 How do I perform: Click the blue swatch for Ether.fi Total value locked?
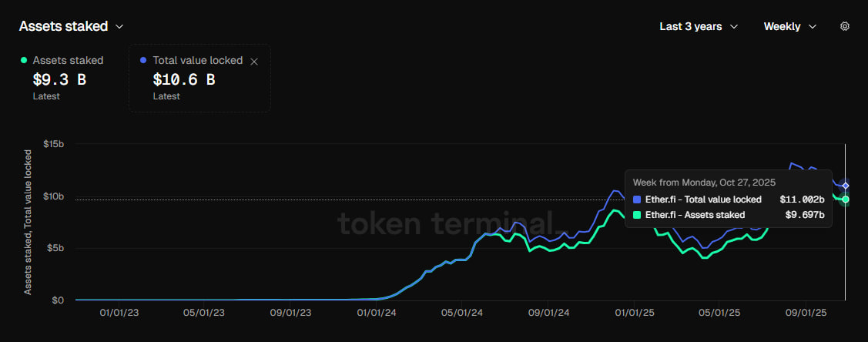tap(637, 199)
